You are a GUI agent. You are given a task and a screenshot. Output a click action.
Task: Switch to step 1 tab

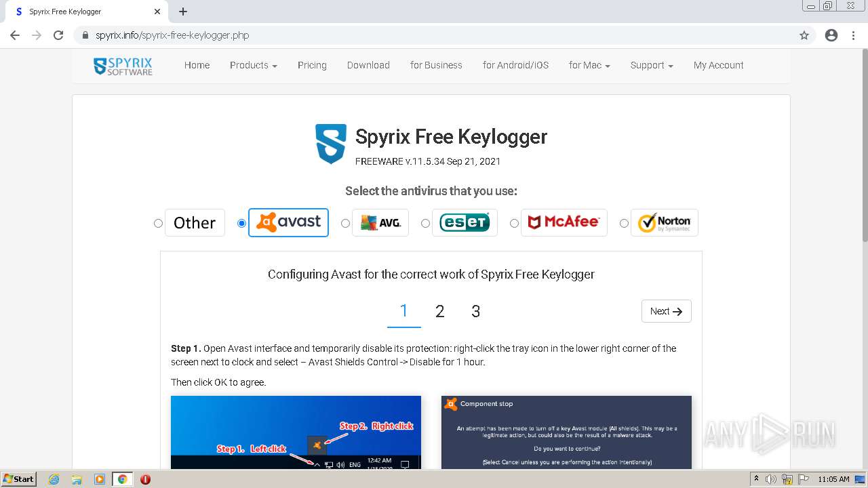404,311
